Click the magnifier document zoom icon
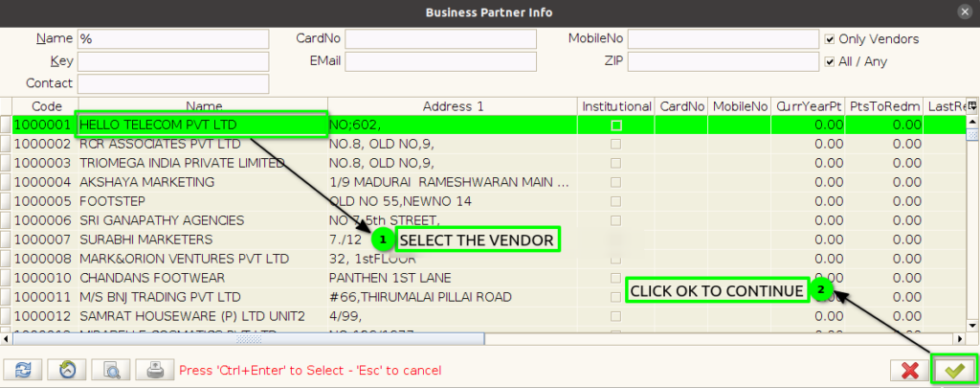Image resolution: width=980 pixels, height=388 pixels. [x=111, y=370]
